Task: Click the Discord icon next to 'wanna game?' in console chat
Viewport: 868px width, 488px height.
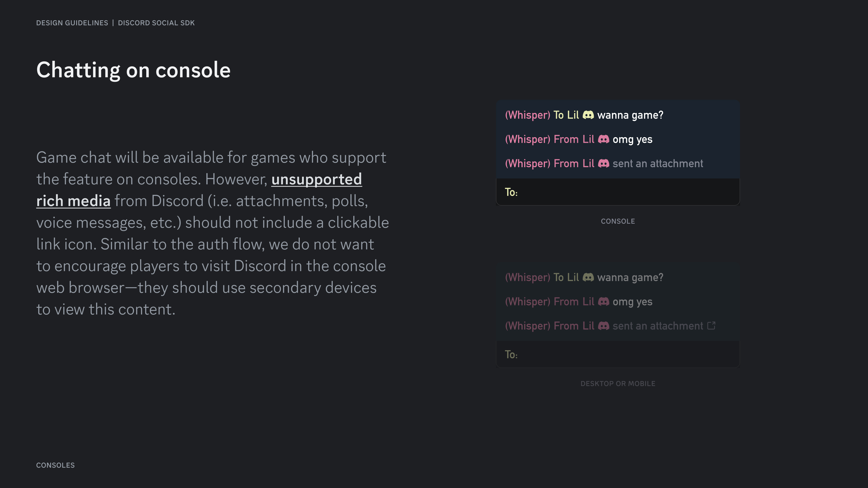Action: pos(588,115)
